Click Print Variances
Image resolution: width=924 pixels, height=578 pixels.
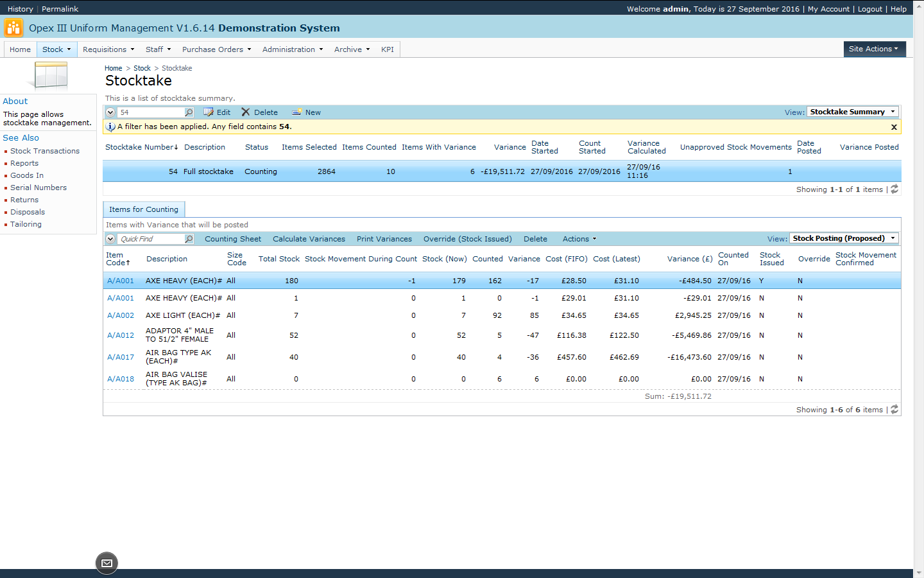pyautogui.click(x=384, y=239)
